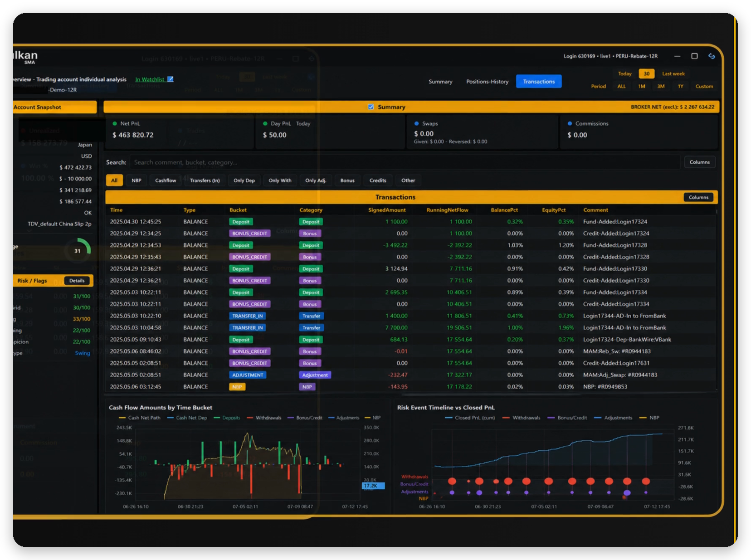Sort by SignedAmount column header
The height and width of the screenshot is (560, 751).
point(387,210)
